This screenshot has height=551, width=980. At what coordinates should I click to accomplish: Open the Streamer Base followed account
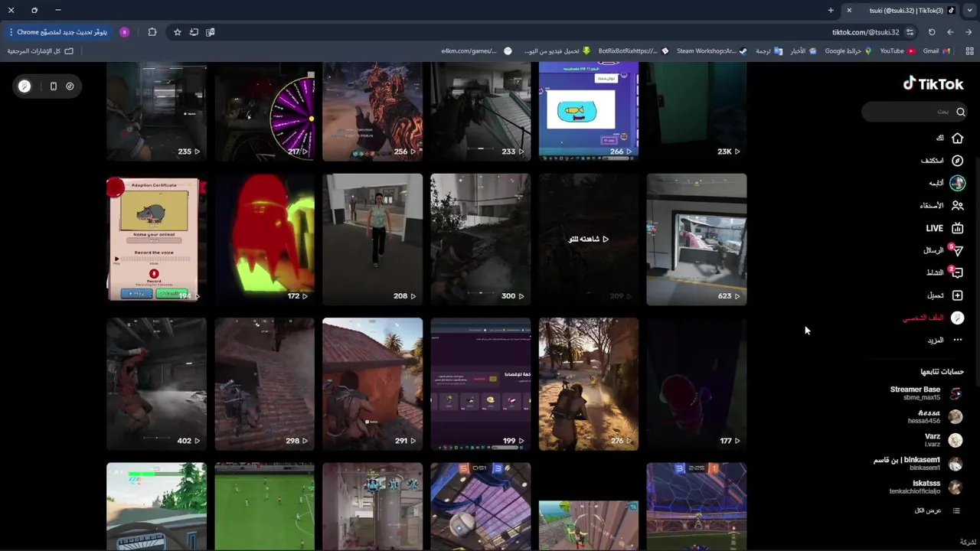pyautogui.click(x=926, y=393)
